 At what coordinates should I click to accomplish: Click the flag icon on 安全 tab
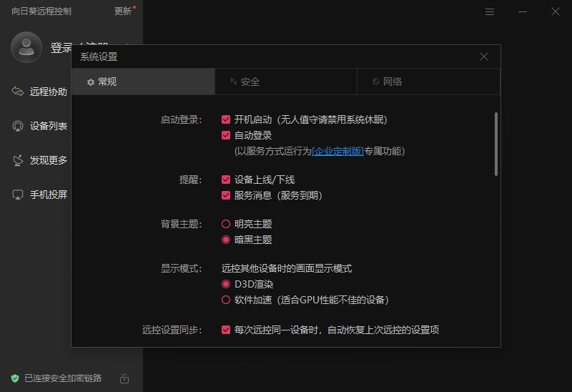tap(234, 82)
